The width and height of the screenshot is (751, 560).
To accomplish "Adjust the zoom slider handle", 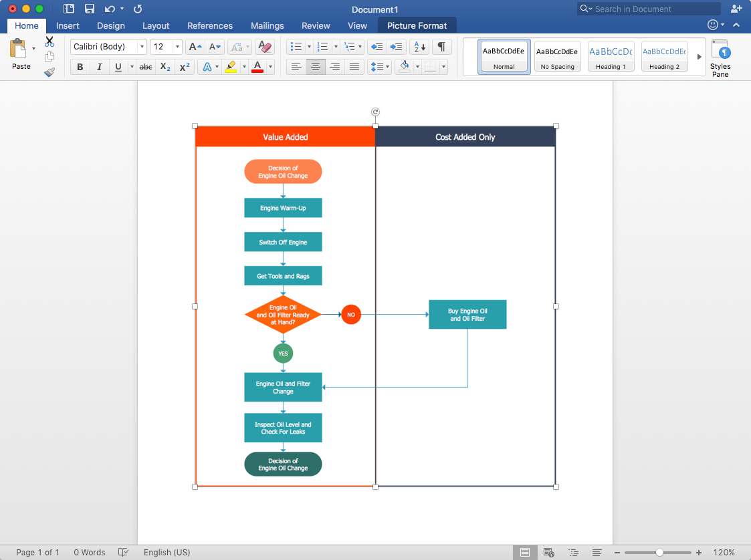I will point(660,553).
